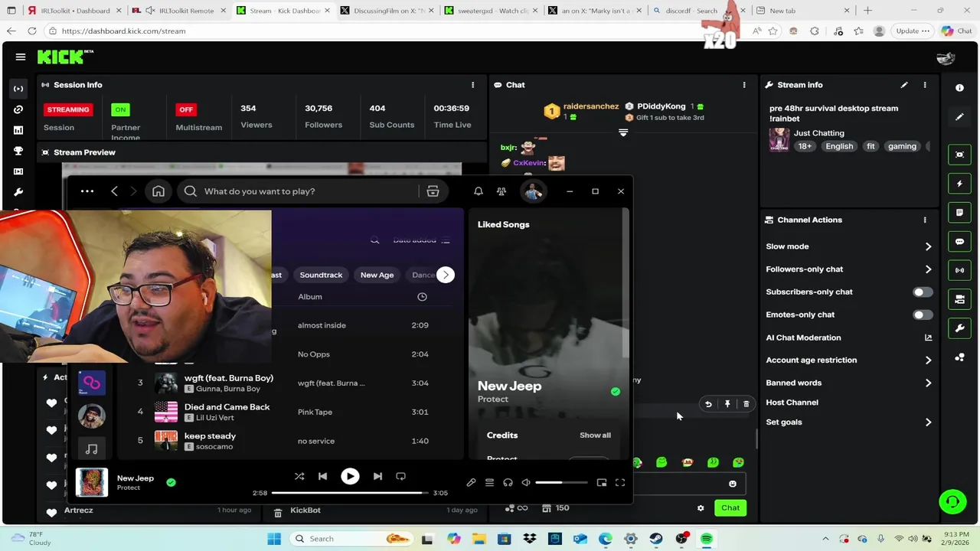Switch to IRLToolkit Remote browser tab
980x551 pixels.
[x=176, y=11]
